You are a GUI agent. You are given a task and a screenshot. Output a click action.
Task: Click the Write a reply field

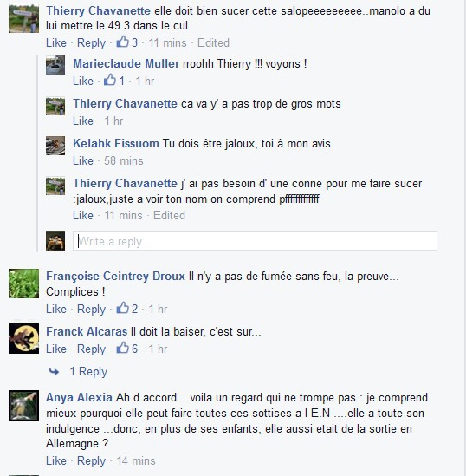pyautogui.click(x=255, y=241)
